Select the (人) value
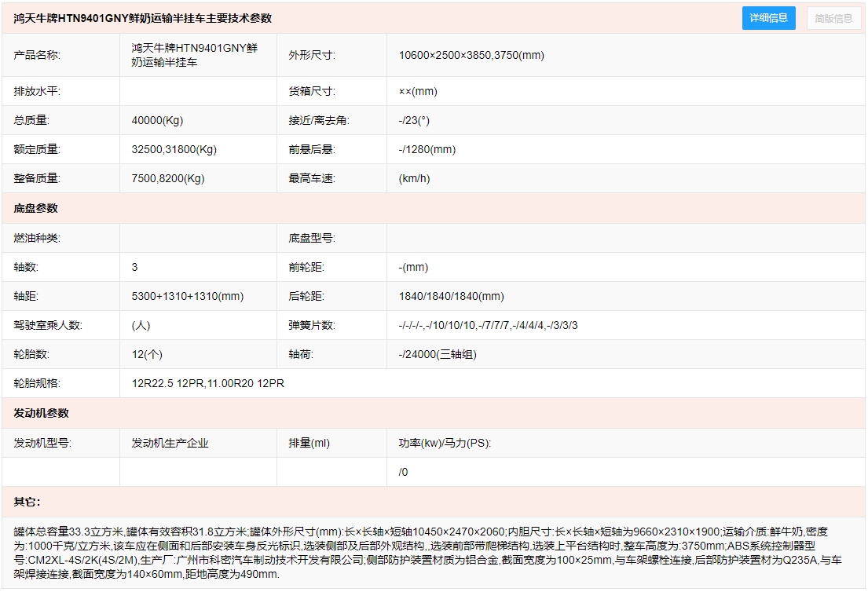The width and height of the screenshot is (868, 592). click(x=141, y=325)
